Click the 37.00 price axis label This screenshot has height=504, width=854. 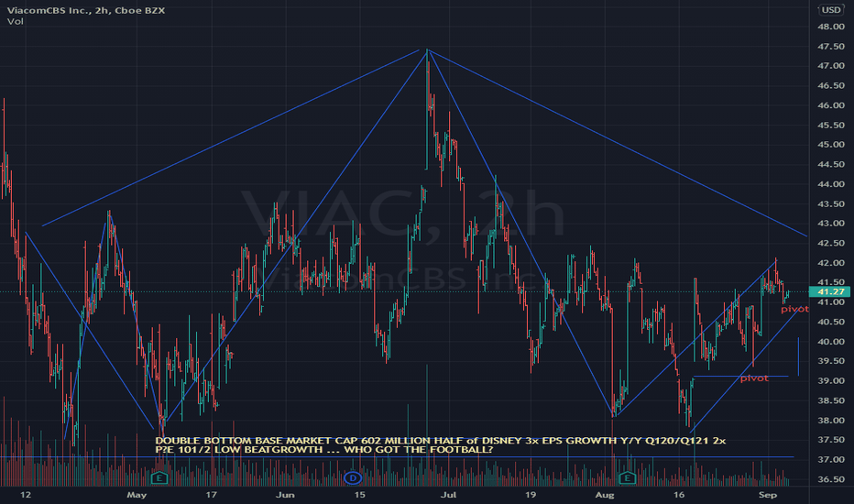(x=831, y=459)
